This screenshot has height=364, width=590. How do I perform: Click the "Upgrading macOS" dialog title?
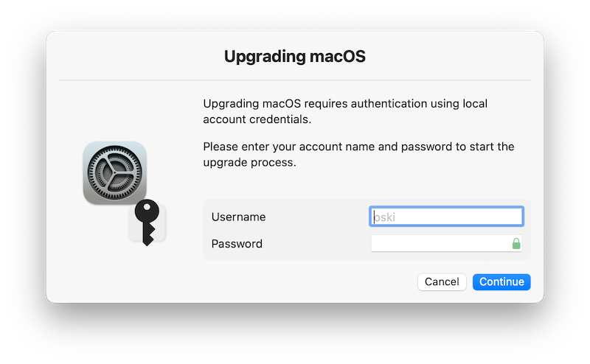294,57
